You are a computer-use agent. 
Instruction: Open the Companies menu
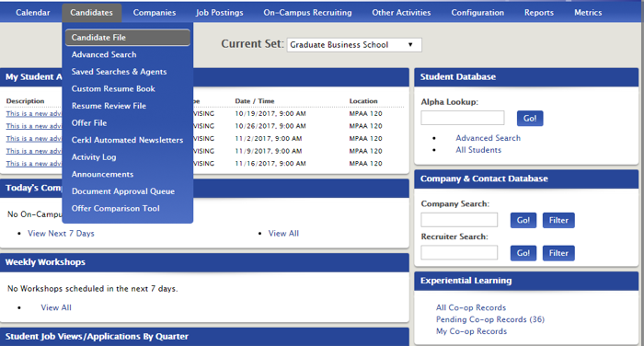[155, 13]
